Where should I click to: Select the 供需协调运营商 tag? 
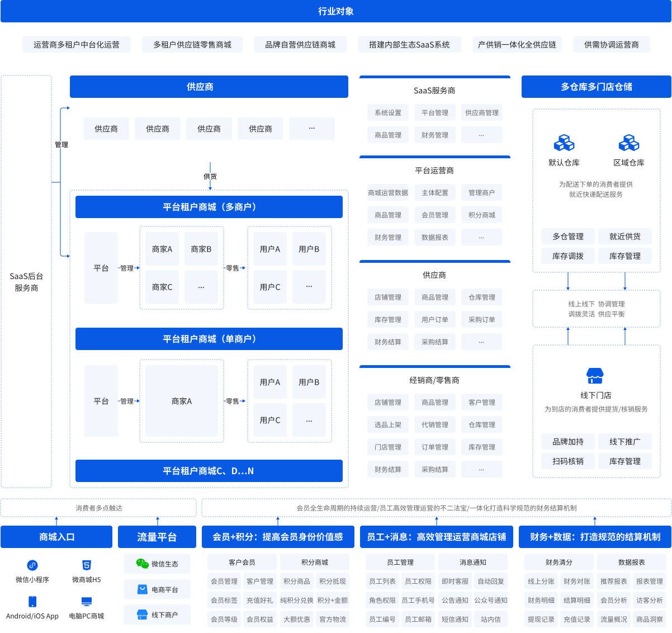(611, 45)
